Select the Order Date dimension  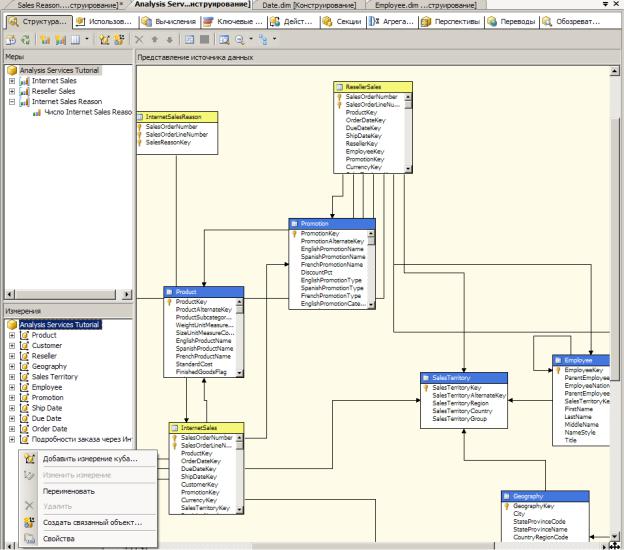click(x=49, y=429)
